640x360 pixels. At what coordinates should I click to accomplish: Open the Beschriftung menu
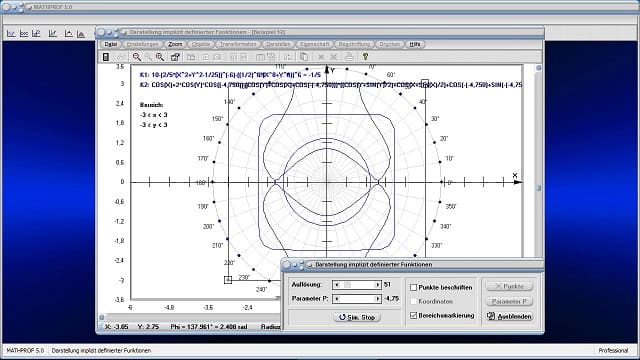point(354,44)
